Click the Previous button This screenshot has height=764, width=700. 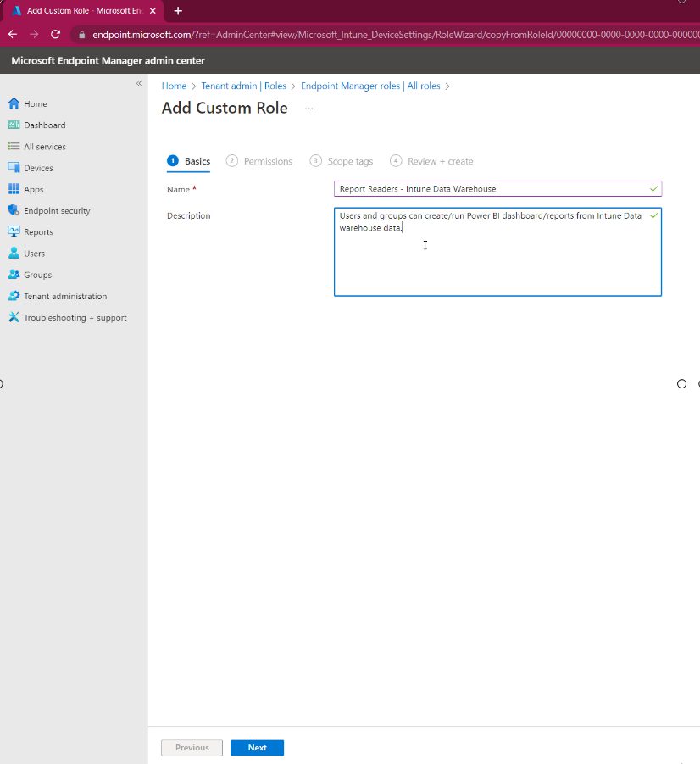pos(192,747)
